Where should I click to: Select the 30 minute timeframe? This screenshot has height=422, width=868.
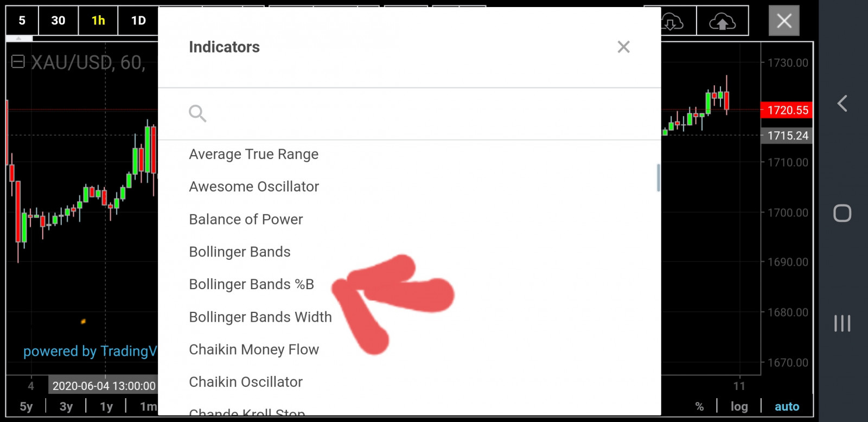click(58, 21)
